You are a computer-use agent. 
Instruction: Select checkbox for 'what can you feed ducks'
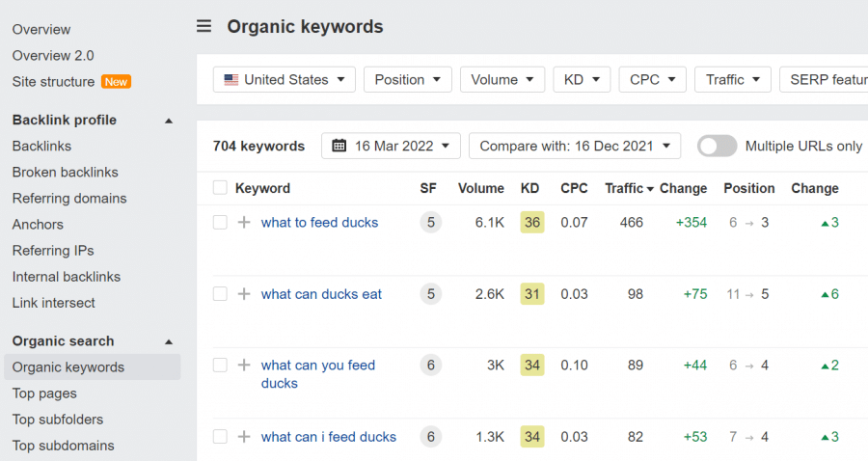coord(220,366)
